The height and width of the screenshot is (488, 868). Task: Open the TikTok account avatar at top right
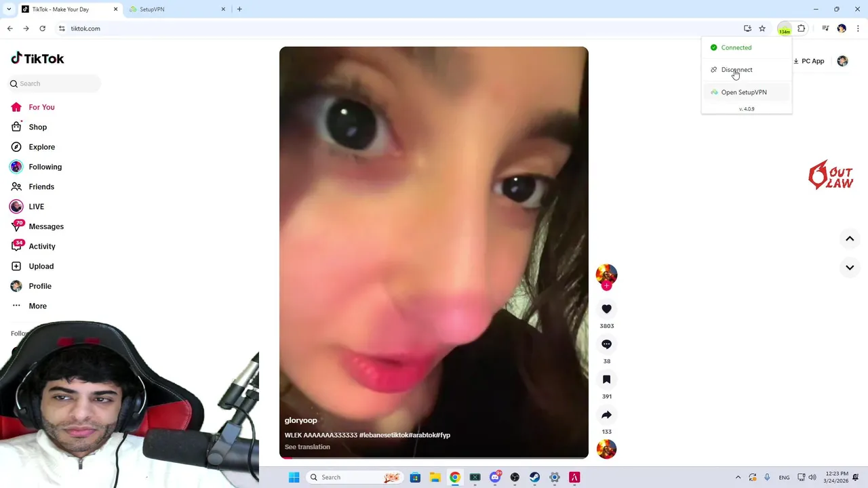pyautogui.click(x=842, y=61)
